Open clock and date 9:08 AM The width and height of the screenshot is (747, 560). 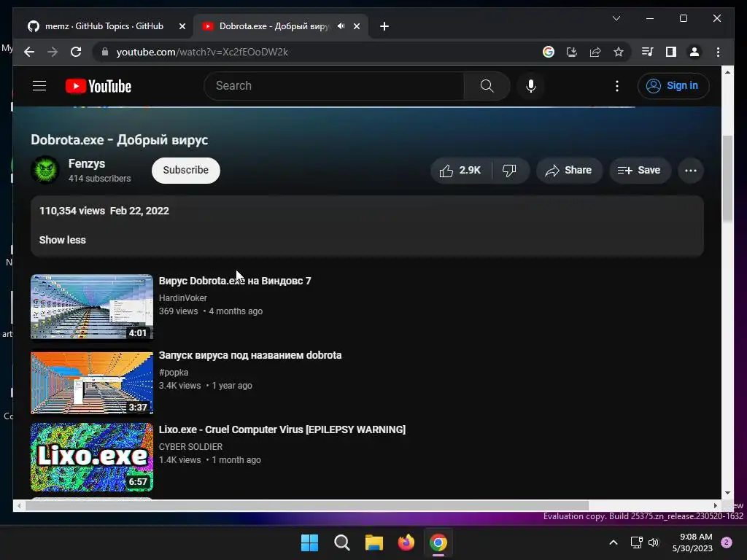[x=692, y=542]
